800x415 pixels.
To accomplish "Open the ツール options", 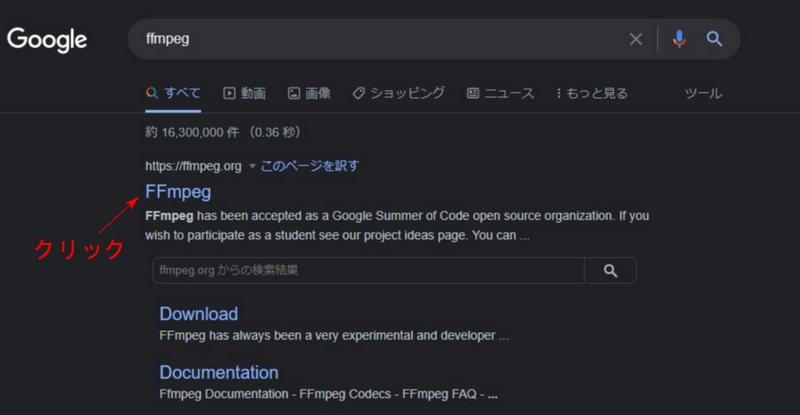I will click(x=703, y=93).
